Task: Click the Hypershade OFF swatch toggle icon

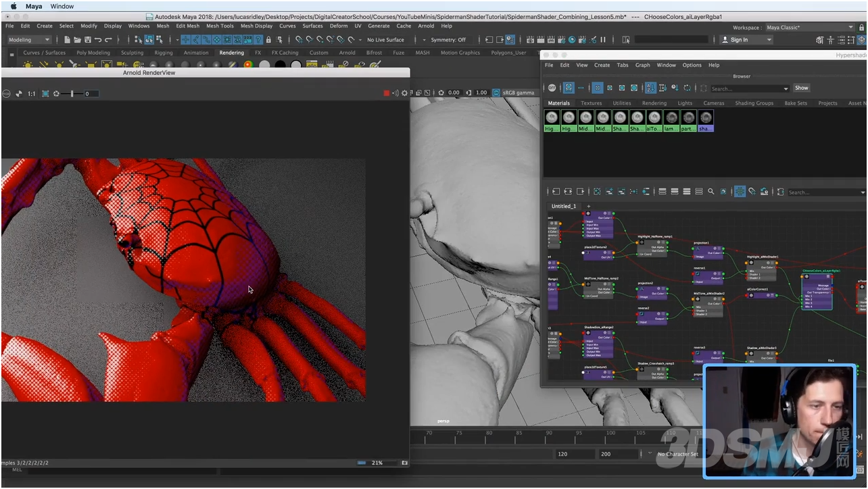Action: 552,88
